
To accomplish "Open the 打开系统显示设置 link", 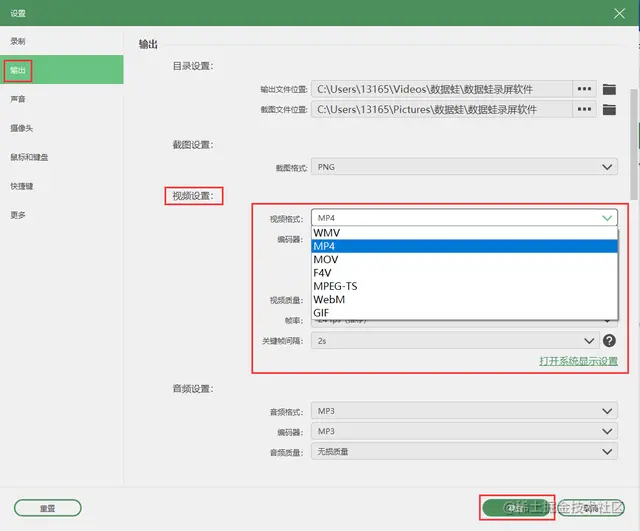I will click(578, 361).
